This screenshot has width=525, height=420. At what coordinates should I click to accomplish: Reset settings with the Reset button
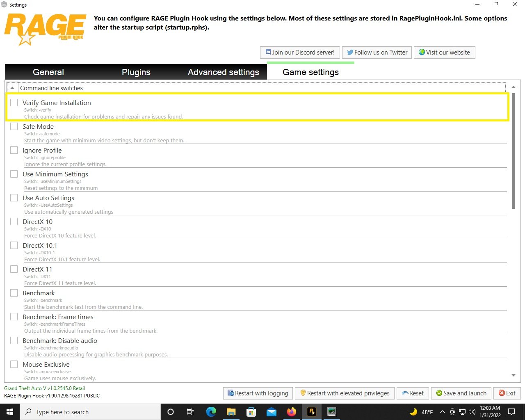(x=413, y=393)
